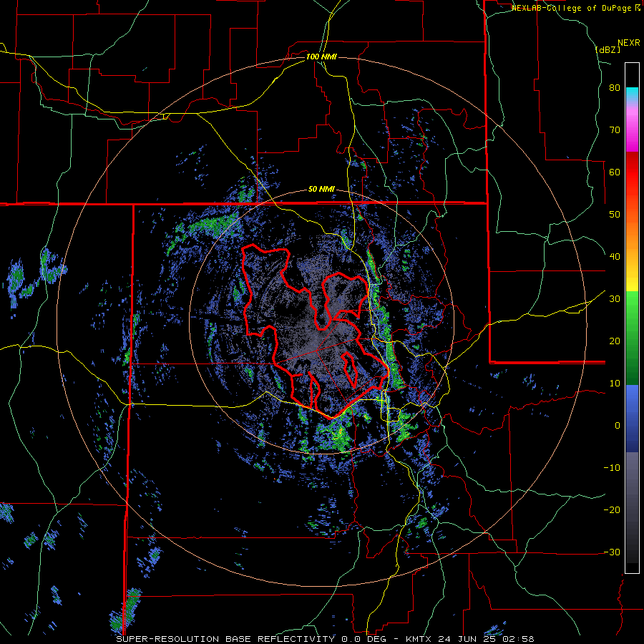644x644 pixels.
Task: Click the 10 value on dBZ scale
Action: click(615, 384)
